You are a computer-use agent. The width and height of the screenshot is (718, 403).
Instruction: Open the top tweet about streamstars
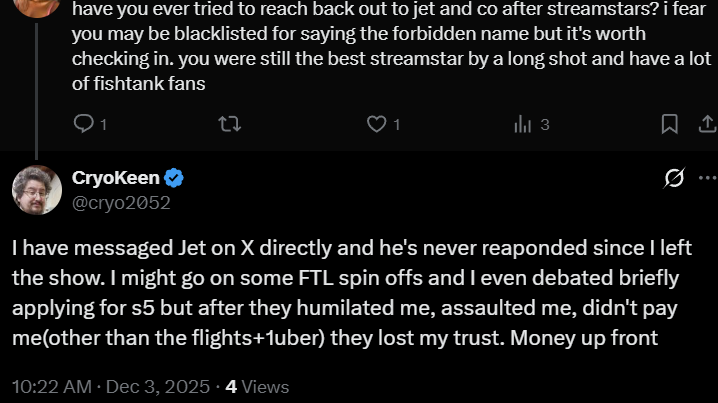[x=392, y=46]
